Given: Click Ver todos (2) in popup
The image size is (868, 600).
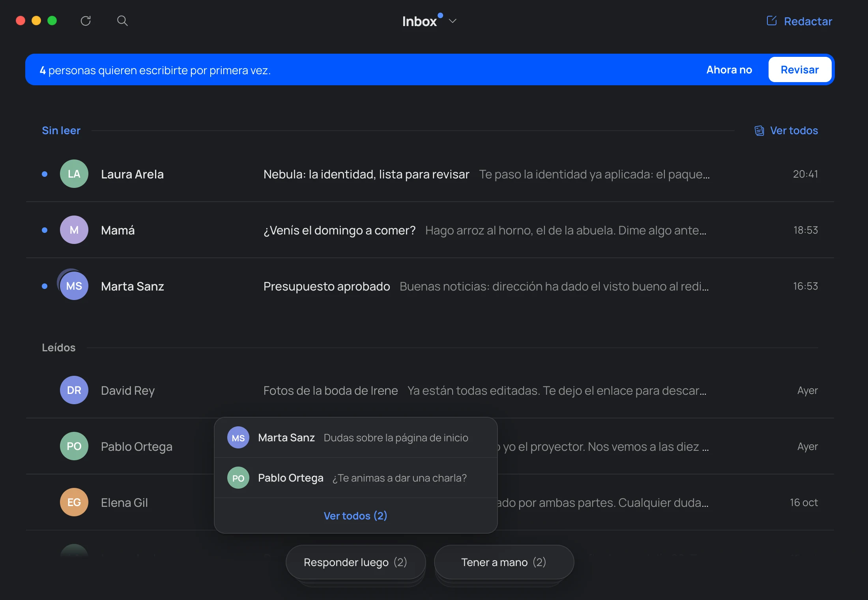Looking at the screenshot, I should (x=355, y=516).
